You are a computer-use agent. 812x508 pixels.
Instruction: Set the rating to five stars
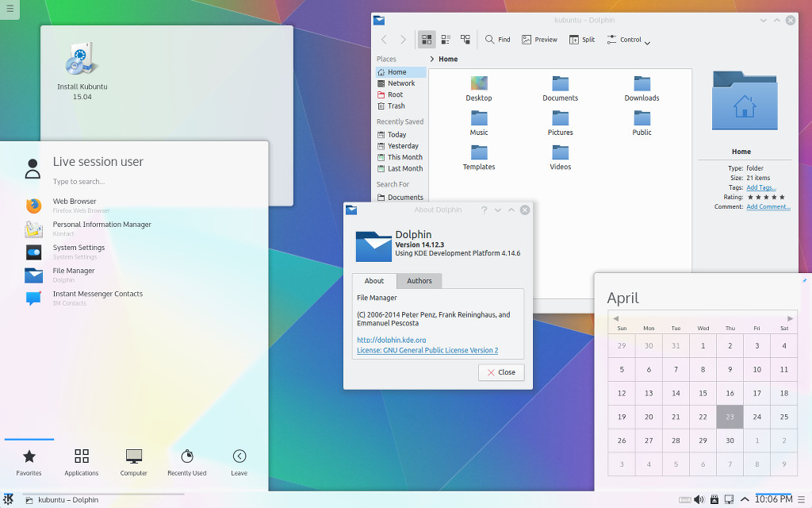[782, 197]
